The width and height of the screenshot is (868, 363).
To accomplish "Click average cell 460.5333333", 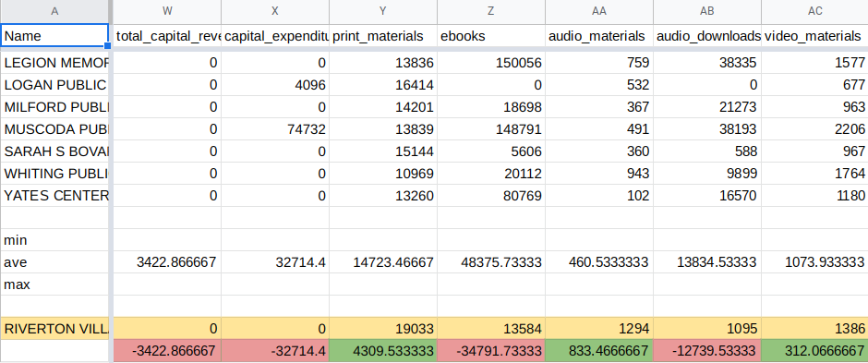I will click(x=599, y=262).
